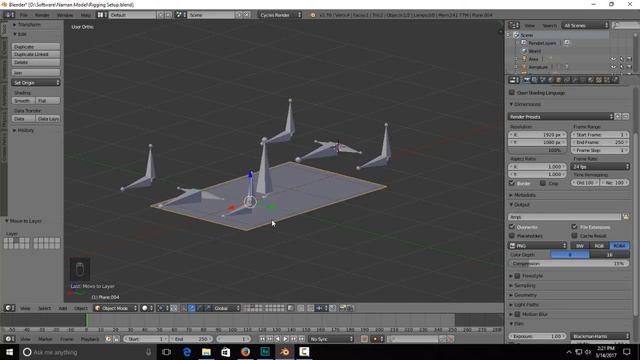This screenshot has height=360, width=640.
Task: Jump to the first frame
Action: coord(262,339)
